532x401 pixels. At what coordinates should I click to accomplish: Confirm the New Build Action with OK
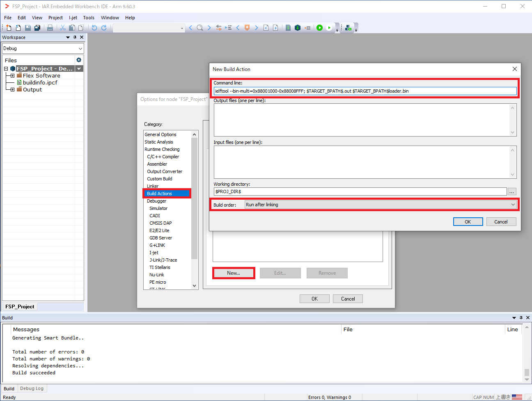pos(468,221)
